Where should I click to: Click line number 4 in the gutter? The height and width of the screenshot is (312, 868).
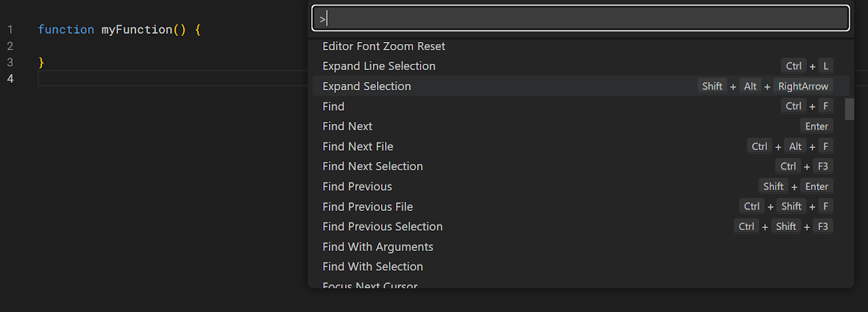(10, 79)
